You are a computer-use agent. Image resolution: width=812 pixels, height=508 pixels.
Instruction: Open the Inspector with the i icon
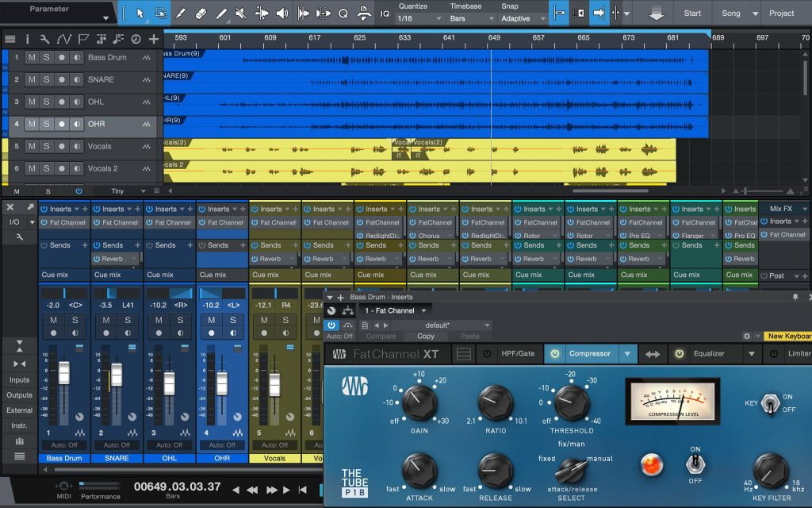[28, 39]
